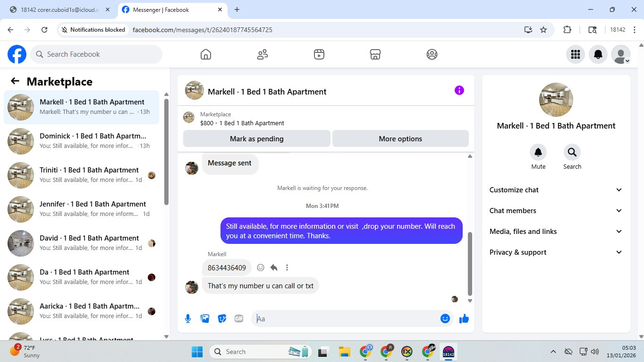644x362 pixels.
Task: Open large Markell apartment profile thumbnail
Action: tap(556, 100)
